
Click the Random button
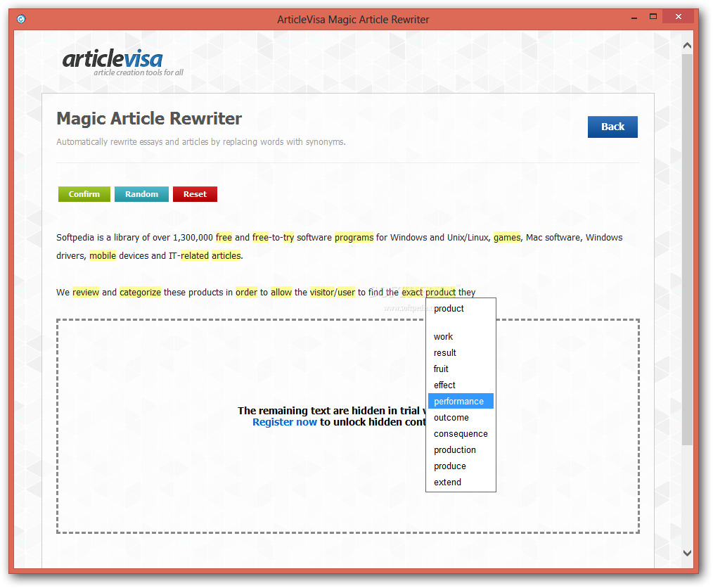pos(141,194)
